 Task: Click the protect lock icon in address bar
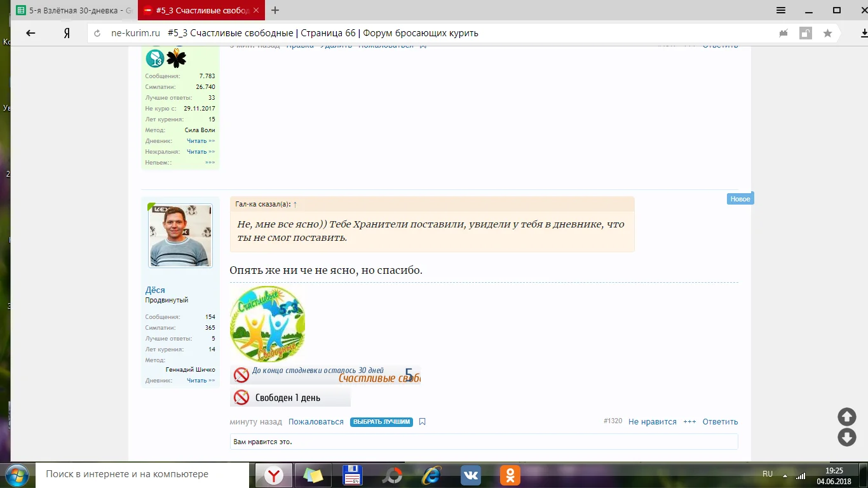click(x=806, y=33)
